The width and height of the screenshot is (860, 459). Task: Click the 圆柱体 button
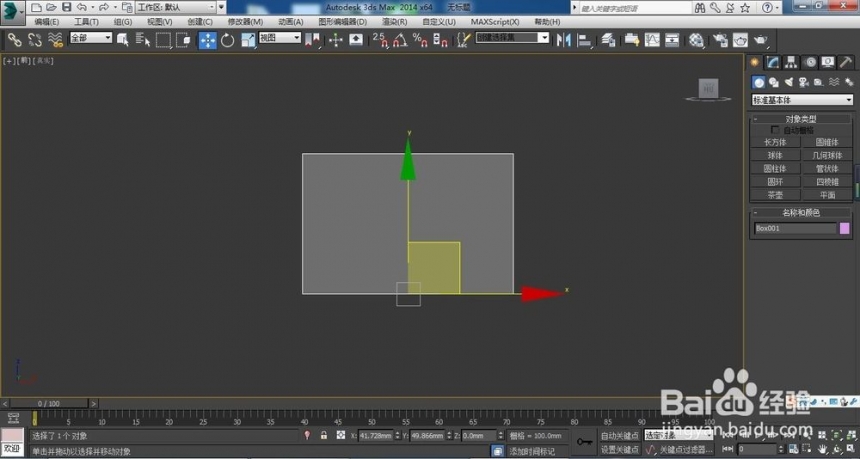(x=775, y=168)
